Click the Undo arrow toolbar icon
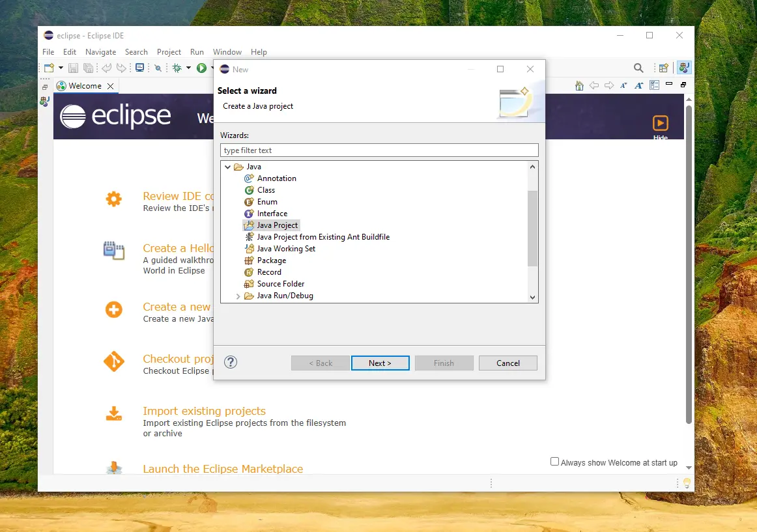The image size is (757, 532). (x=106, y=68)
